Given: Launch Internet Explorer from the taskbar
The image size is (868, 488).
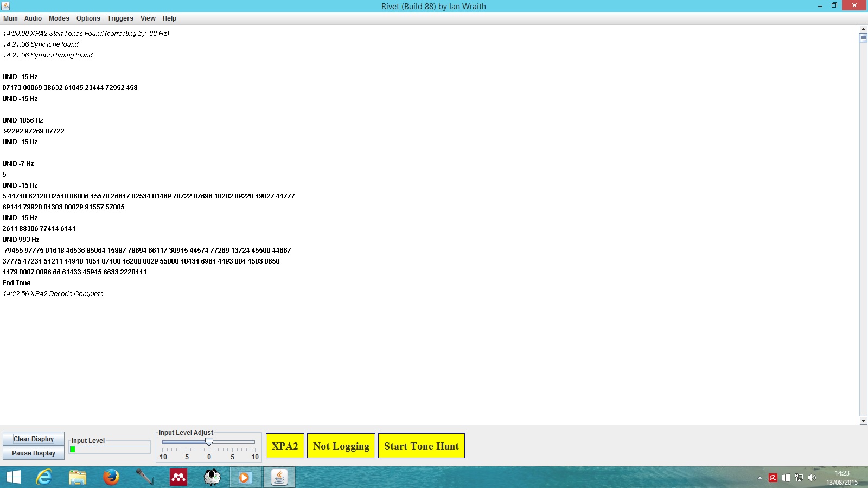Looking at the screenshot, I should (x=43, y=477).
